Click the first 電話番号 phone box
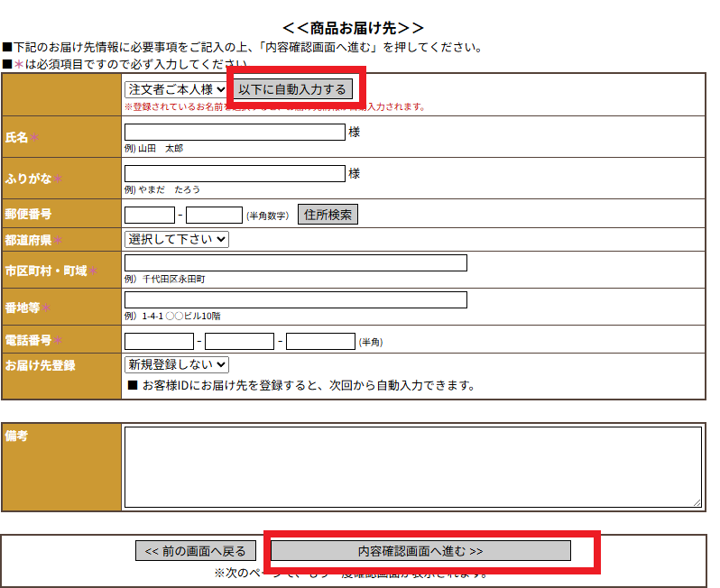The width and height of the screenshot is (720, 588). pyautogui.click(x=159, y=341)
